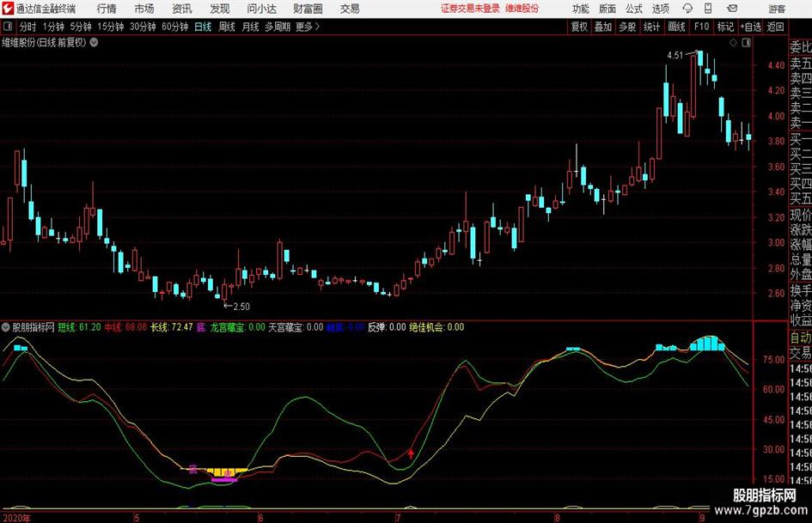Open the 多周期 multi-period view
This screenshot has height=523, width=812.
278,27
